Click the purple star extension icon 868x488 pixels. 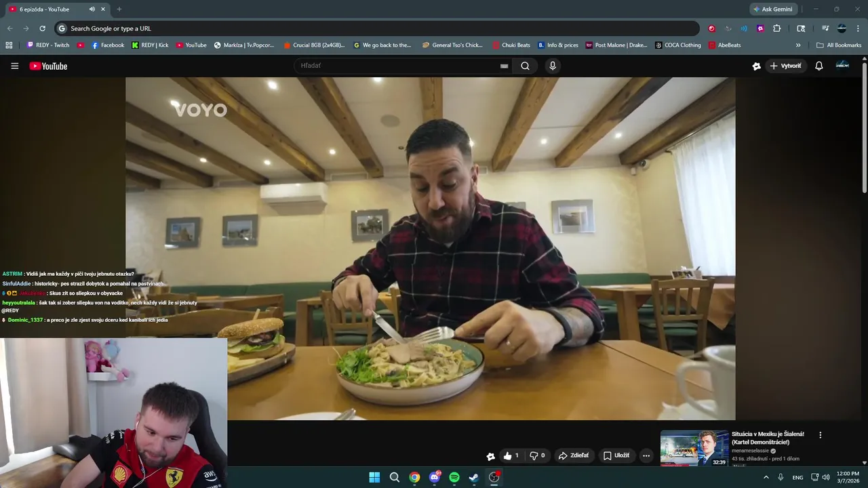point(760,28)
